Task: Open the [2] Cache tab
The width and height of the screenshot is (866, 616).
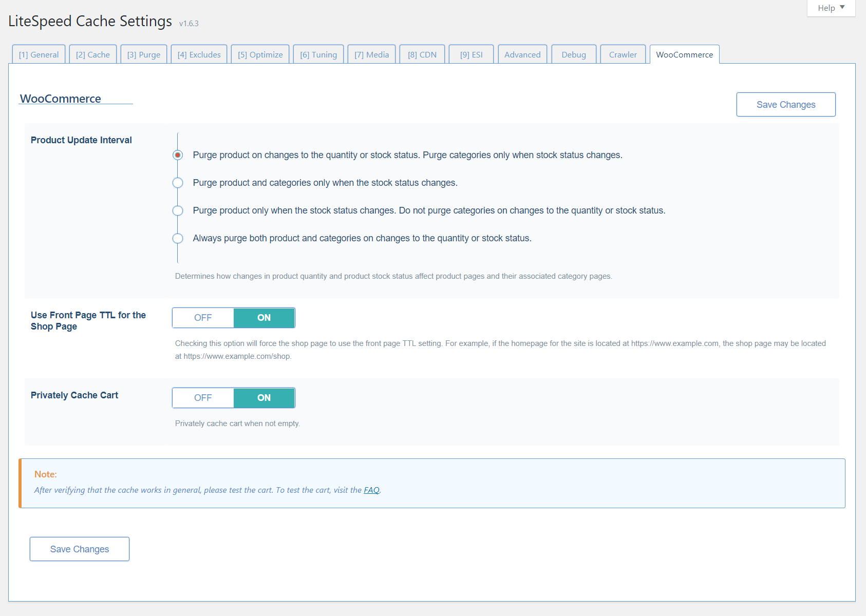Action: (x=93, y=54)
